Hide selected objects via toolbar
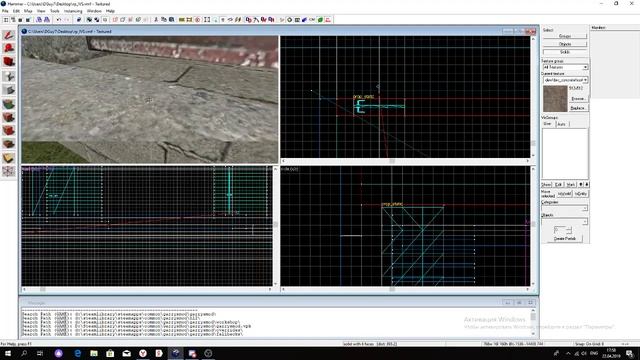The height and width of the screenshot is (360, 640). 115,20
